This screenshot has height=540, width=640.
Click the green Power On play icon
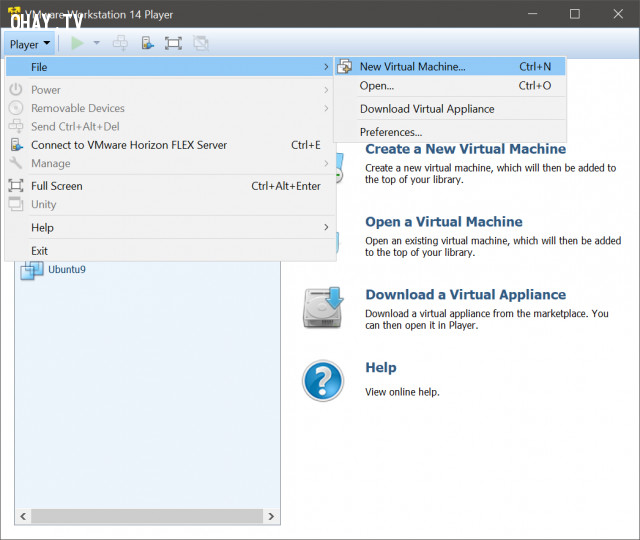77,43
